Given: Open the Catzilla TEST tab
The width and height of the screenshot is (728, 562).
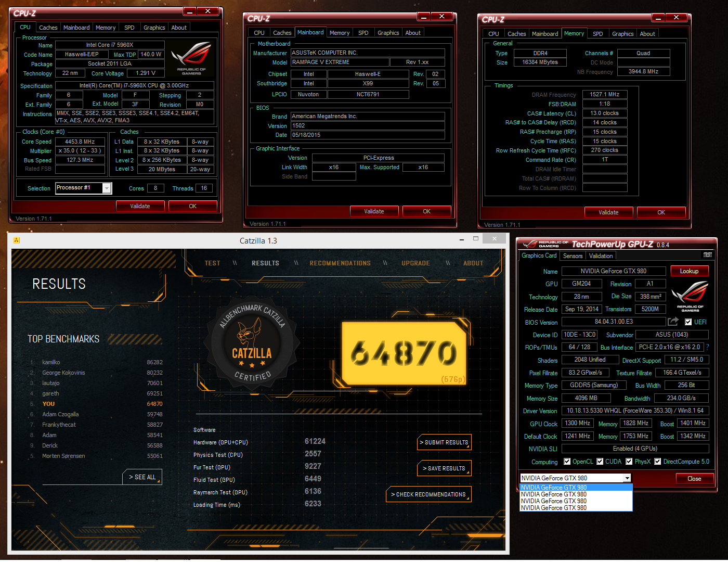Looking at the screenshot, I should [x=212, y=263].
